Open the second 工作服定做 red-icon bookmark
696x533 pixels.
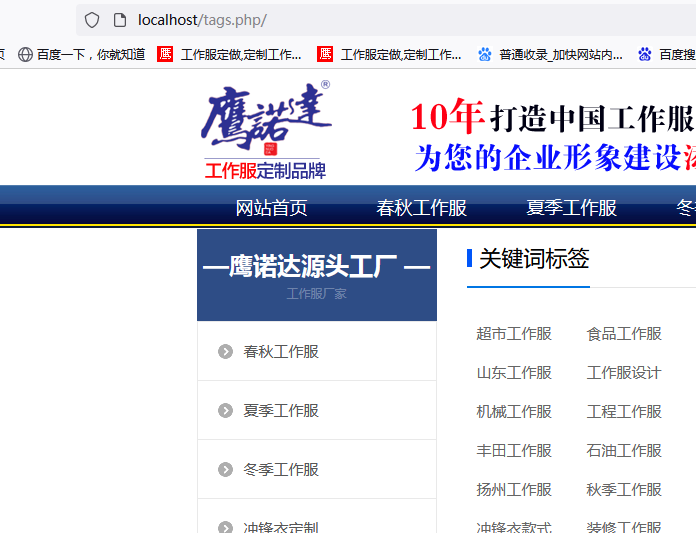(389, 54)
